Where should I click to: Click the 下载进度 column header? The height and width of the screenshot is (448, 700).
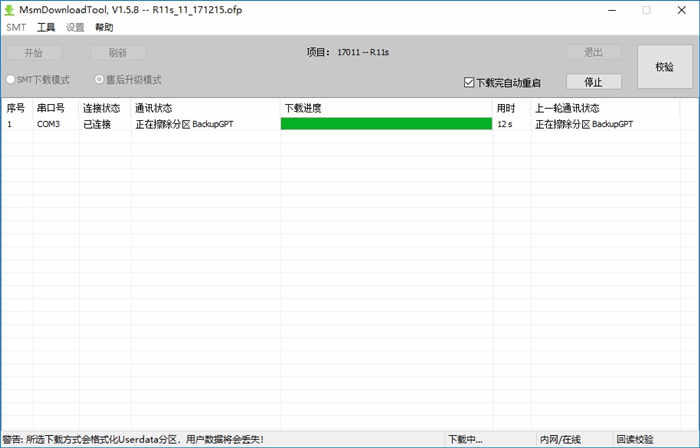coord(386,108)
